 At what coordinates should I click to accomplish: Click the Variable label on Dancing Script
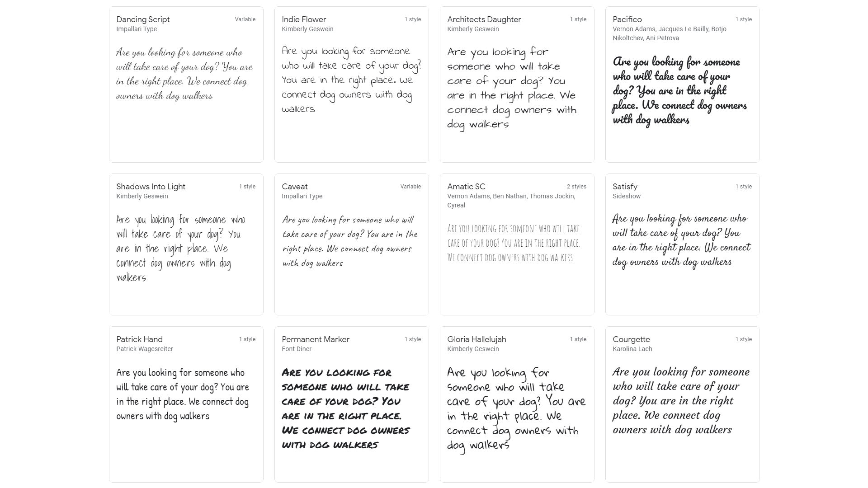pos(245,19)
